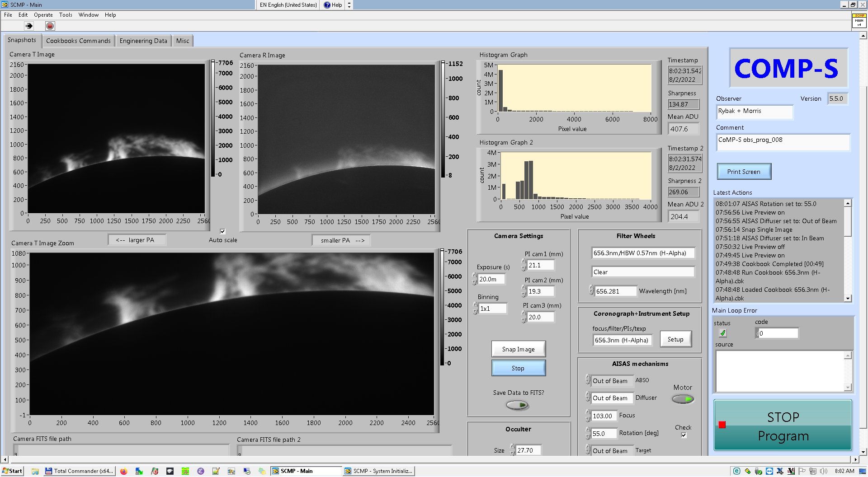
Task: Toggle the Auto scale checkbox
Action: 222,231
